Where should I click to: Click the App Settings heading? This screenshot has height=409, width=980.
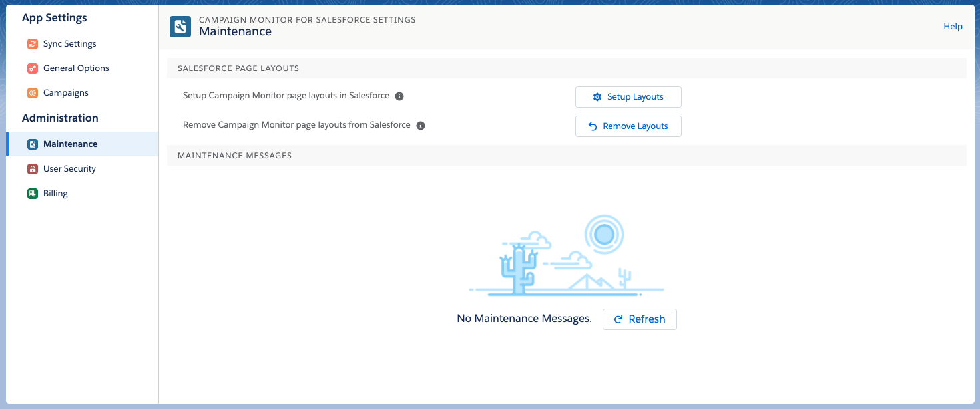point(55,18)
